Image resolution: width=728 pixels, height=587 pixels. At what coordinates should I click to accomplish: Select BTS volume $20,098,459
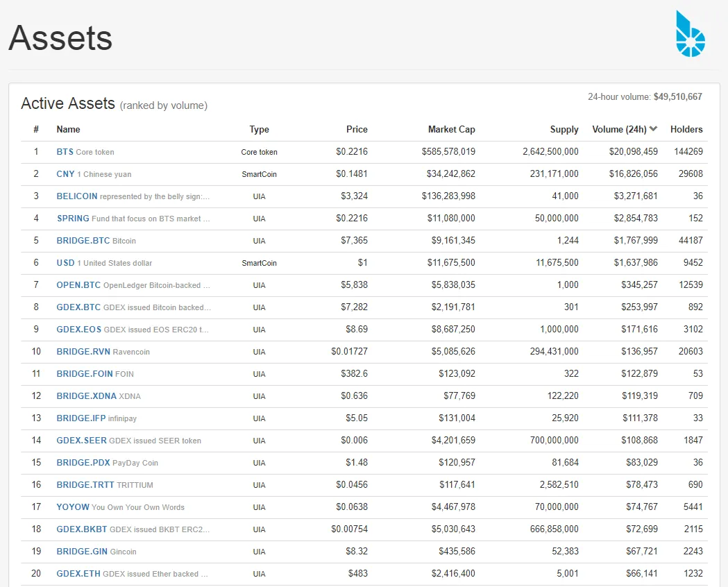(x=634, y=152)
